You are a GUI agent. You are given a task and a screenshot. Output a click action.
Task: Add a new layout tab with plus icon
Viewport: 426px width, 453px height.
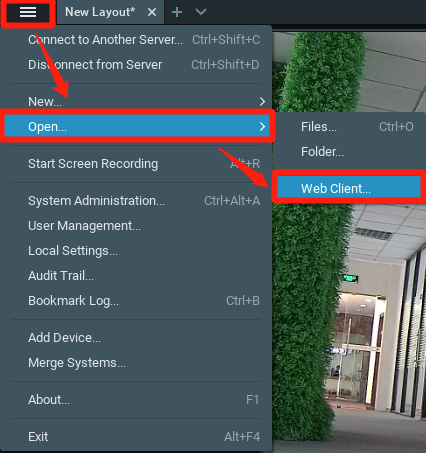tap(177, 12)
